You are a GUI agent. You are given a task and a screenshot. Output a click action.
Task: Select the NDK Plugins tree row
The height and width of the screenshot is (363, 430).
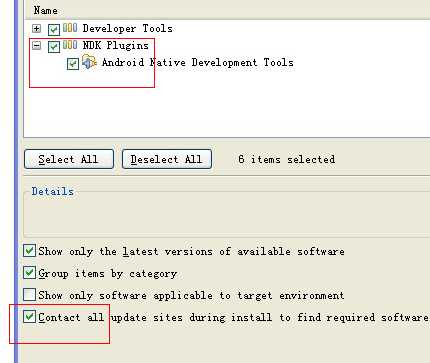(x=116, y=45)
